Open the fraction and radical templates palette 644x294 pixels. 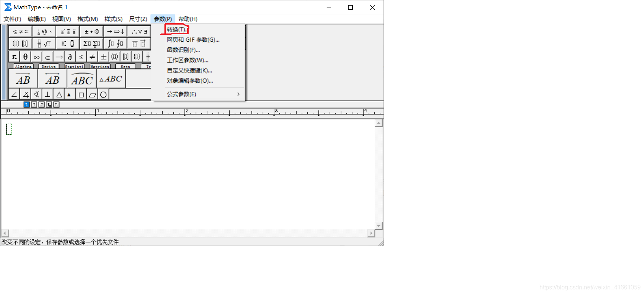point(44,44)
